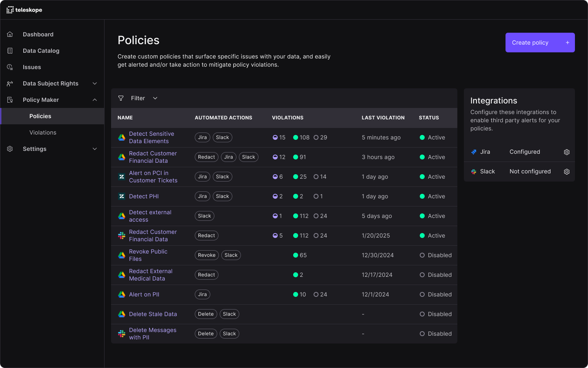Click the NAME column header

tap(125, 118)
